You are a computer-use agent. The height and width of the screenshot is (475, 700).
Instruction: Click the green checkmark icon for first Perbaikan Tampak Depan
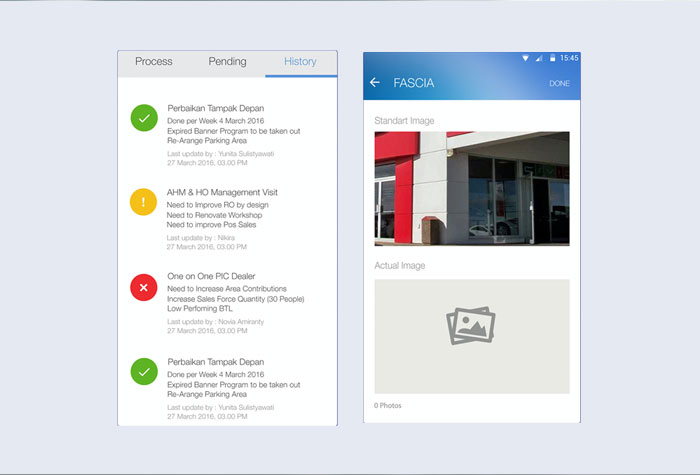coord(144,118)
